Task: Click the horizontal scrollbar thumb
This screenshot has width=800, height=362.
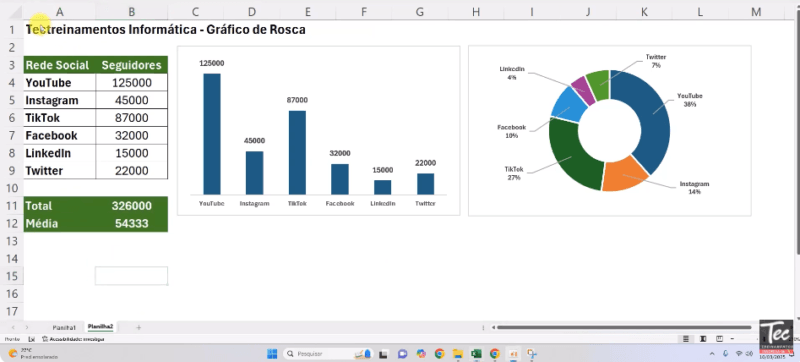Action: (624, 327)
